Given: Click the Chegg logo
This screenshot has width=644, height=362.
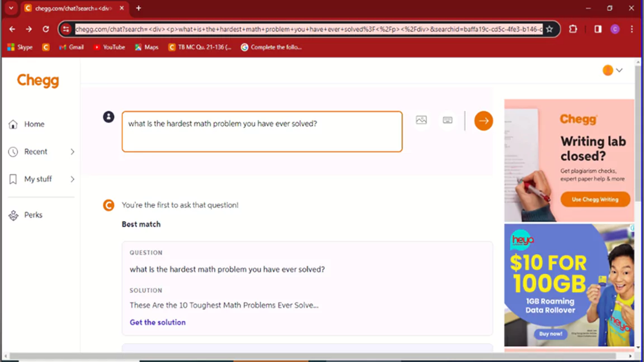Looking at the screenshot, I should click(x=37, y=80).
